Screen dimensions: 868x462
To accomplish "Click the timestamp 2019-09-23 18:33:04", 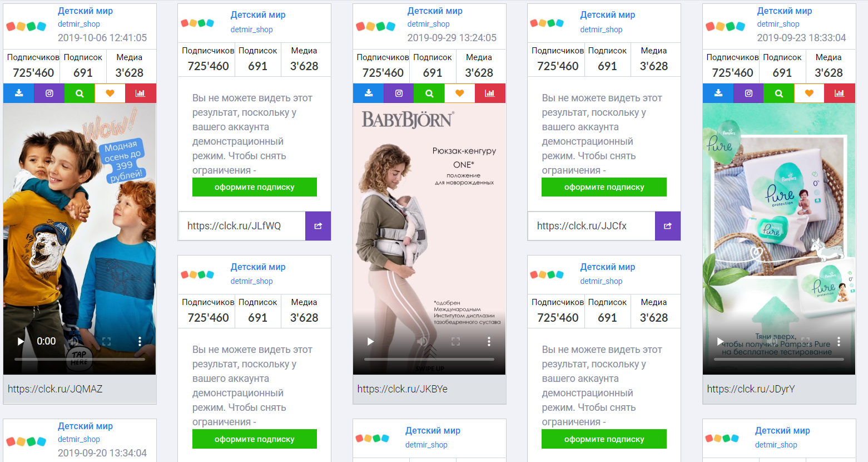I will click(x=801, y=38).
